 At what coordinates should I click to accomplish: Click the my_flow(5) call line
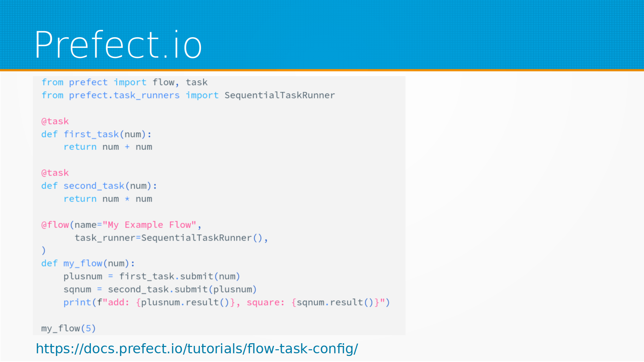[x=68, y=328]
